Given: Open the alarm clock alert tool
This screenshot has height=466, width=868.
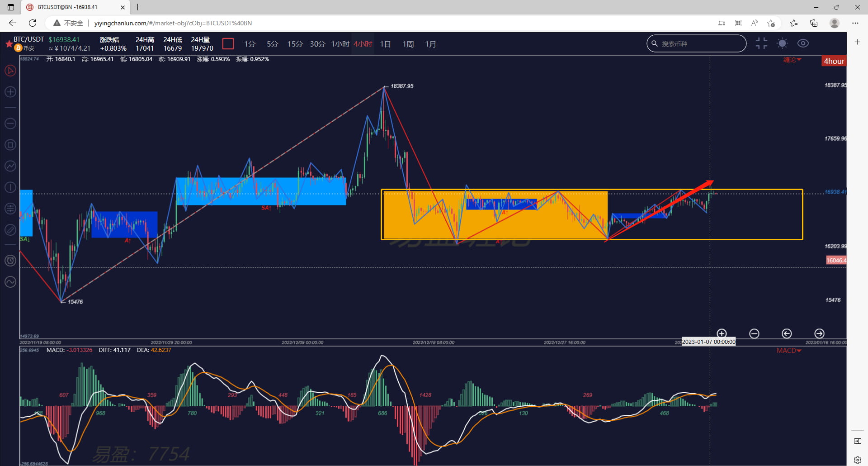Looking at the screenshot, I should (10, 261).
